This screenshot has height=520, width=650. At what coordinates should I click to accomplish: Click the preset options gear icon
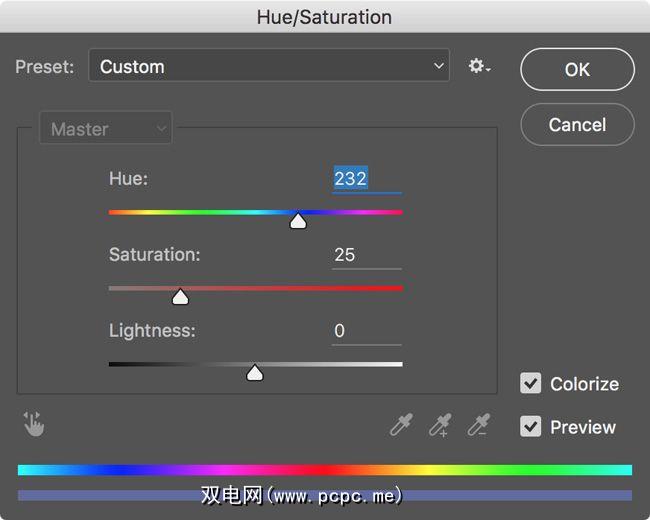click(478, 67)
